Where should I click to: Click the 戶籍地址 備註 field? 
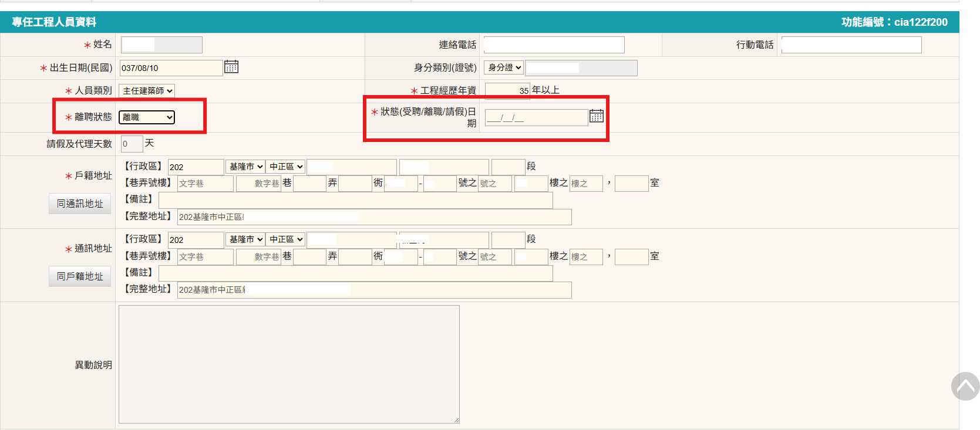pos(355,201)
